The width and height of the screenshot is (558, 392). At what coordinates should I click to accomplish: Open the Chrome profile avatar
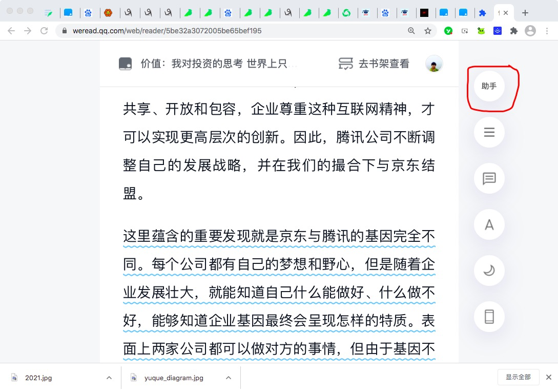pos(530,31)
